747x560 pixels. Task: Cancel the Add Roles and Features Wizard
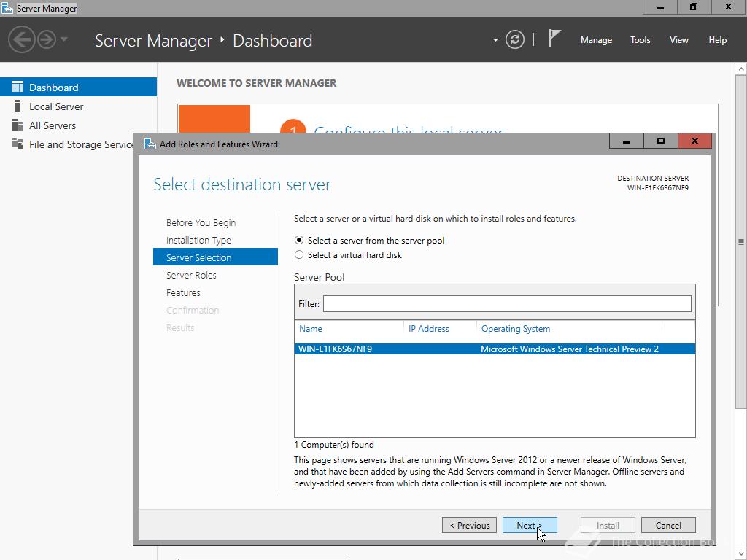[x=668, y=525]
